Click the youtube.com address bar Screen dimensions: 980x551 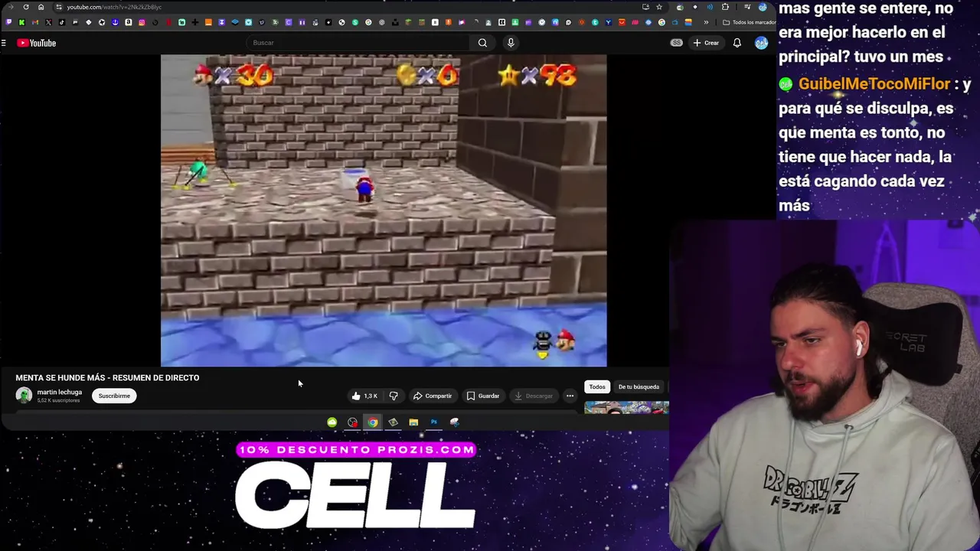tap(345, 7)
